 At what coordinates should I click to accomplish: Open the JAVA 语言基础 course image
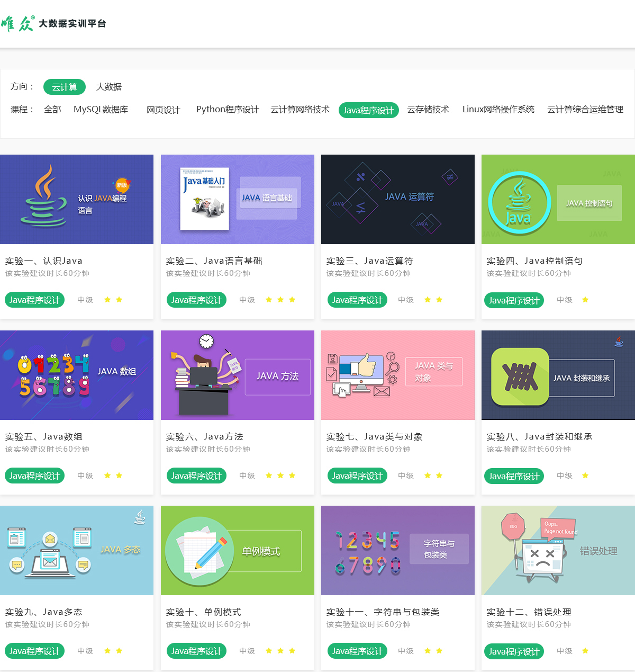[x=237, y=199]
